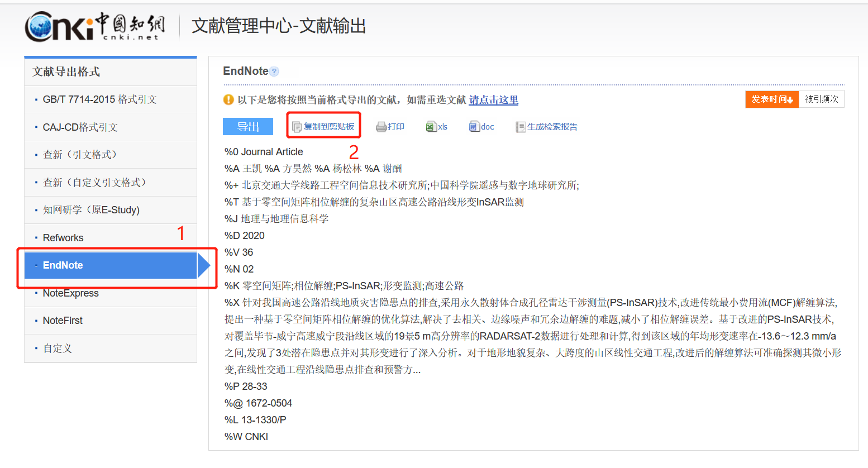Click the %N 02 issue line

pos(239,269)
